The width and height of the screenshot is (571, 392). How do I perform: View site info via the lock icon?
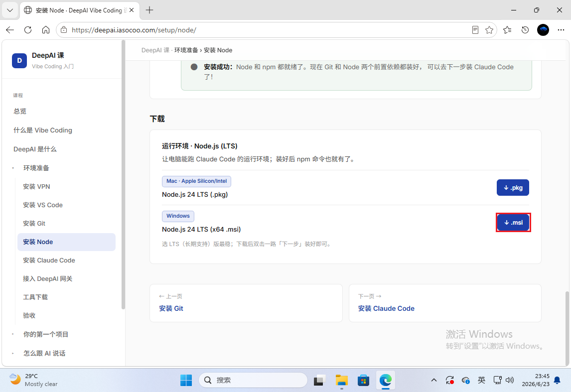coord(64,30)
